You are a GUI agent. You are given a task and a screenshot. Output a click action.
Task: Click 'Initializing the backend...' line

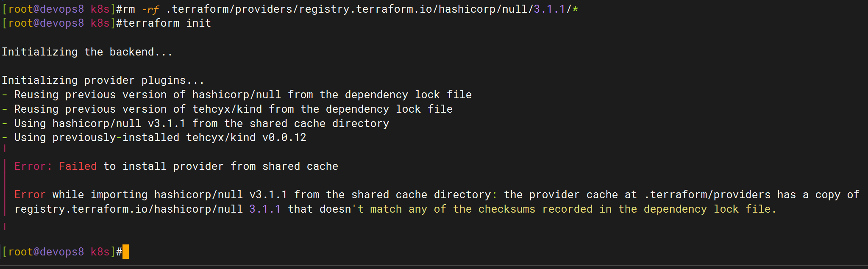click(87, 52)
